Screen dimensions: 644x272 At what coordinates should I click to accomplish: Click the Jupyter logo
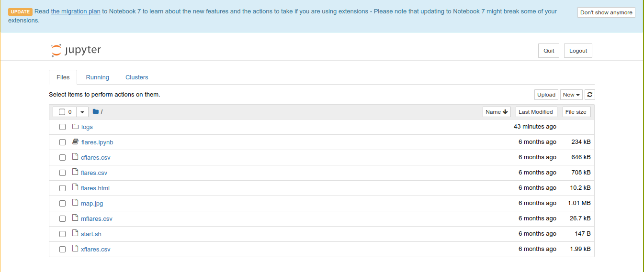(76, 50)
